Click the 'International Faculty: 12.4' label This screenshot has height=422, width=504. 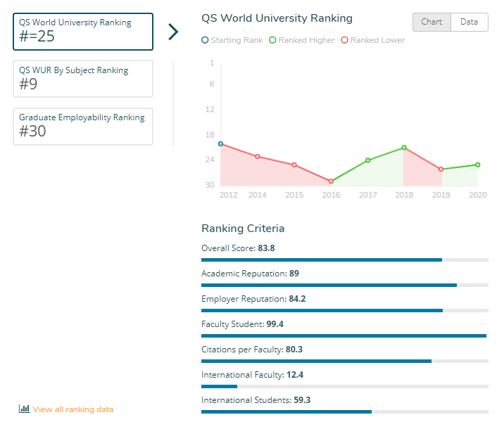click(x=252, y=375)
